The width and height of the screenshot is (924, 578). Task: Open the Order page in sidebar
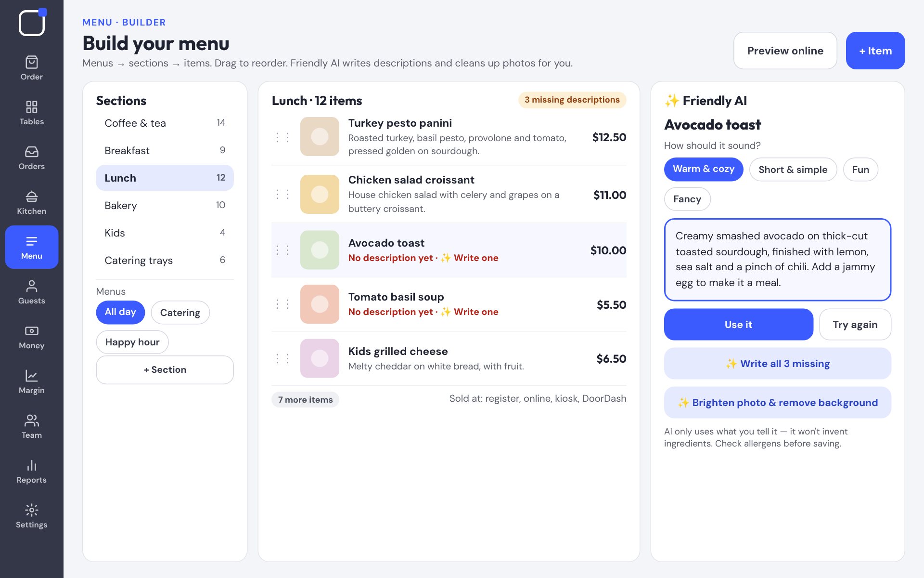(32, 68)
